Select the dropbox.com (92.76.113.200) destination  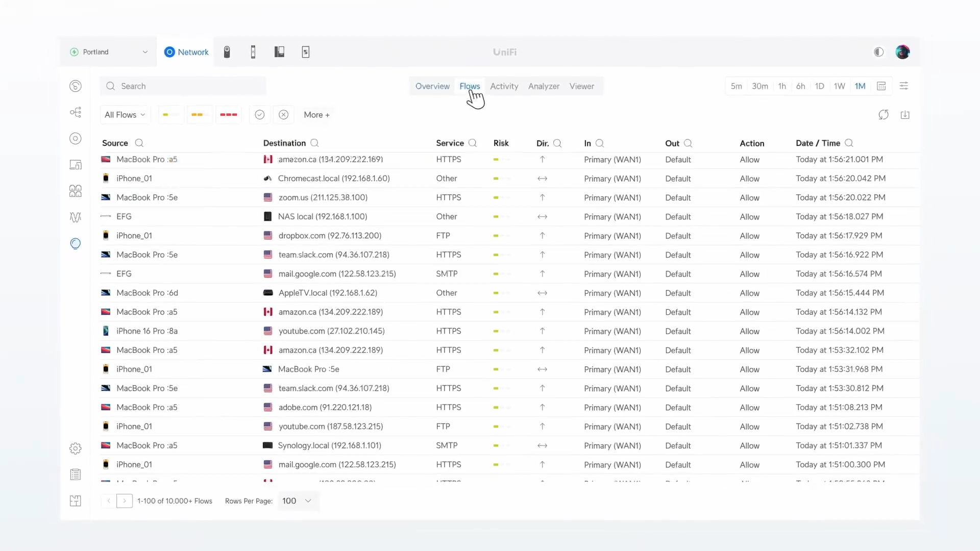[x=330, y=236]
